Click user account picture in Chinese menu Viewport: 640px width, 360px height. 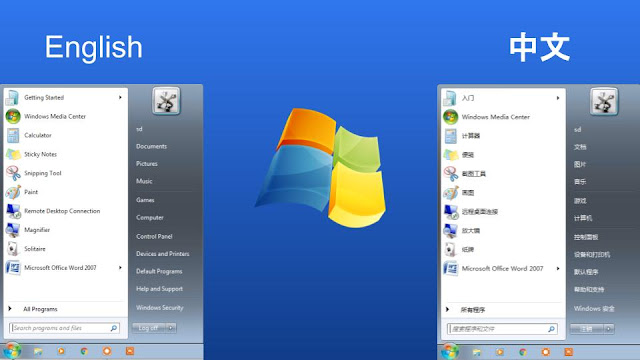point(604,101)
